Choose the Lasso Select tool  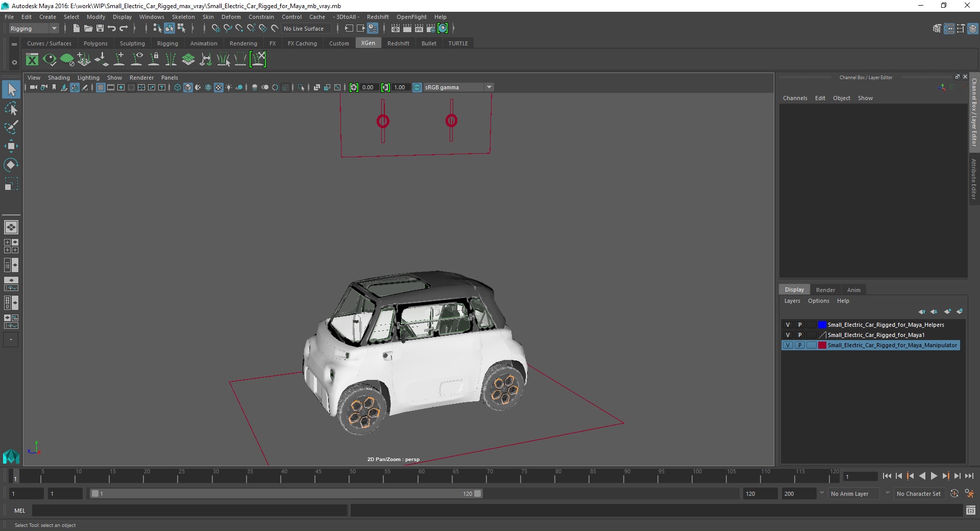click(x=11, y=108)
